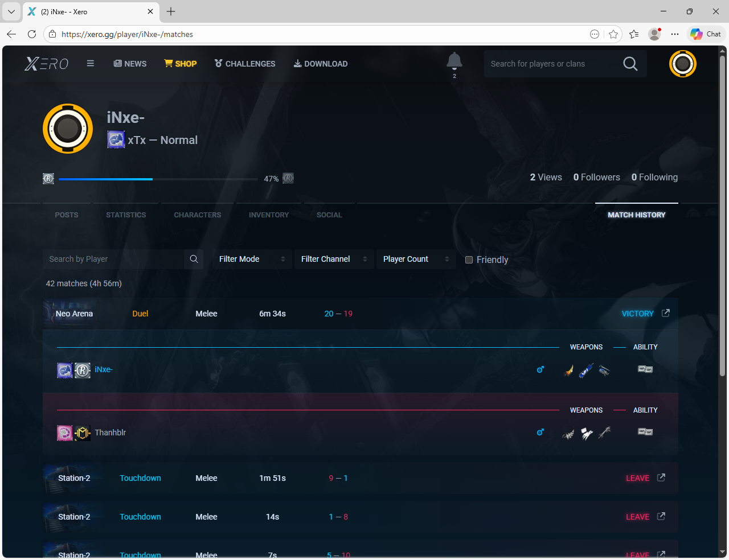
Task: Enable the Friendly checkbox
Action: pos(469,260)
